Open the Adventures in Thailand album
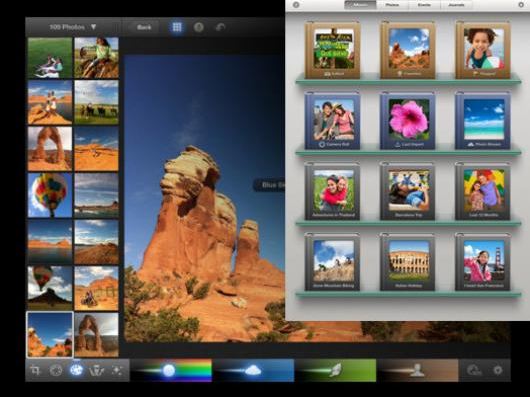 [x=333, y=191]
